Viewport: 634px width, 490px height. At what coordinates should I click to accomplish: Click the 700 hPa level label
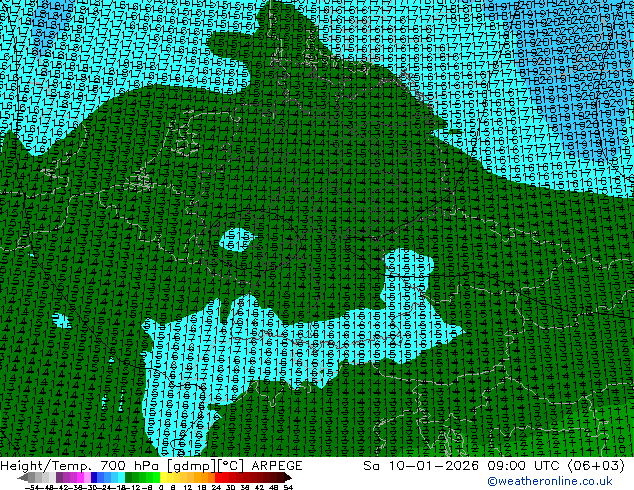click(x=131, y=466)
